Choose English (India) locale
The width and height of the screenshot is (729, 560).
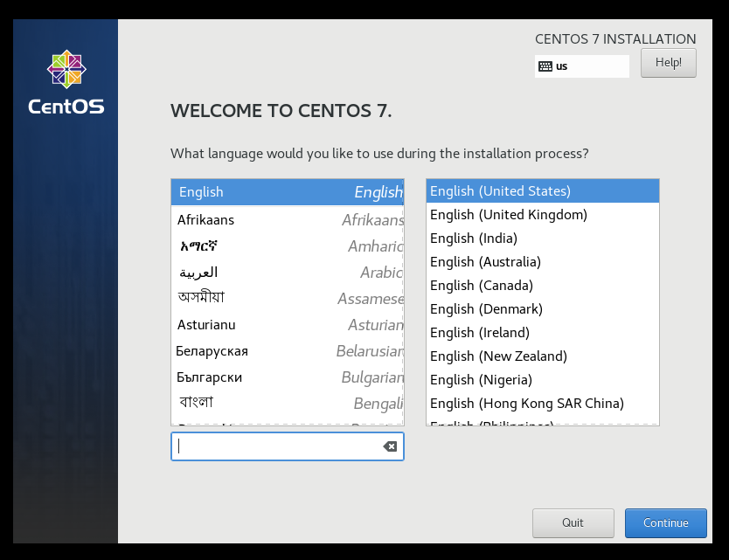coord(543,239)
